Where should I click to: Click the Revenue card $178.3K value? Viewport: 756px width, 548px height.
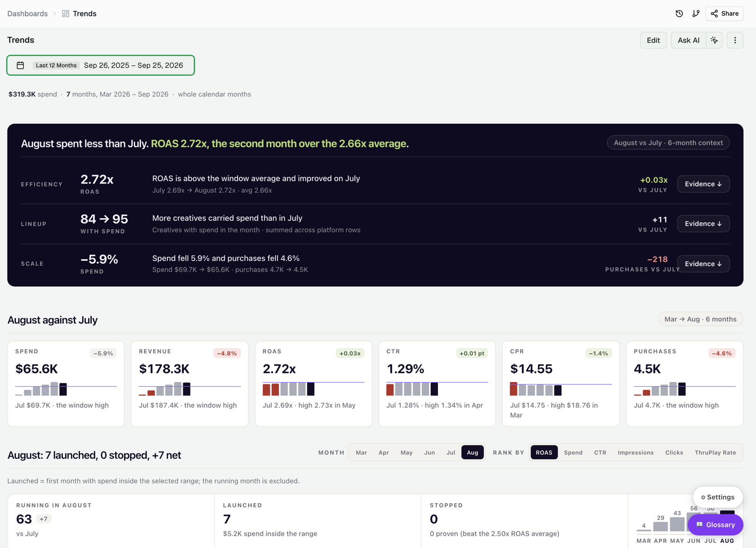coord(164,369)
